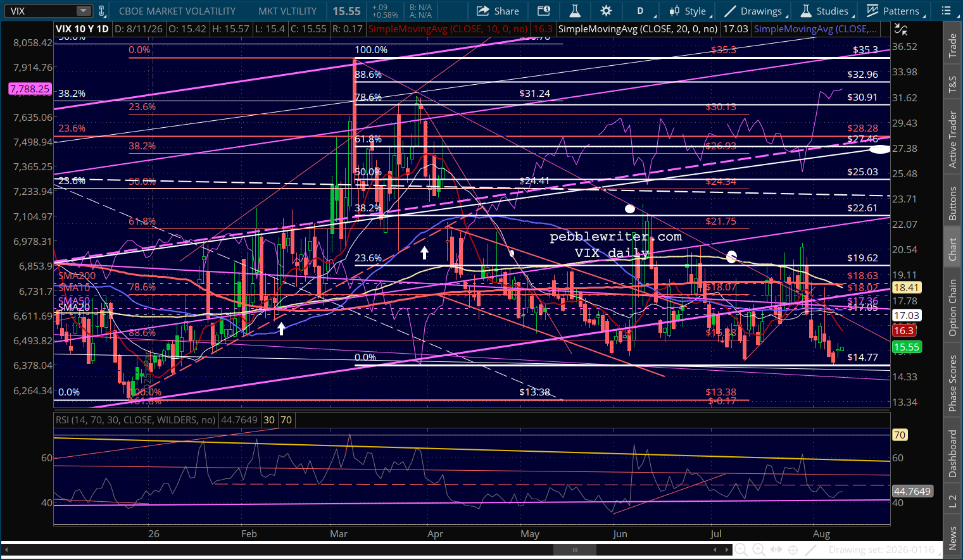The width and height of the screenshot is (963, 560).
Task: Click the truncated purple SimpleMovingAvg label
Action: 816,29
